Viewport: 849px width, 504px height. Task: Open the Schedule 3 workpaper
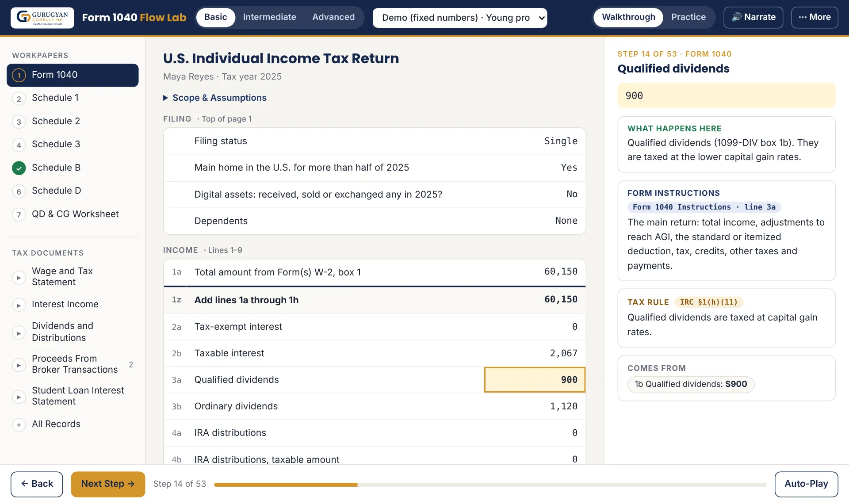point(73,144)
